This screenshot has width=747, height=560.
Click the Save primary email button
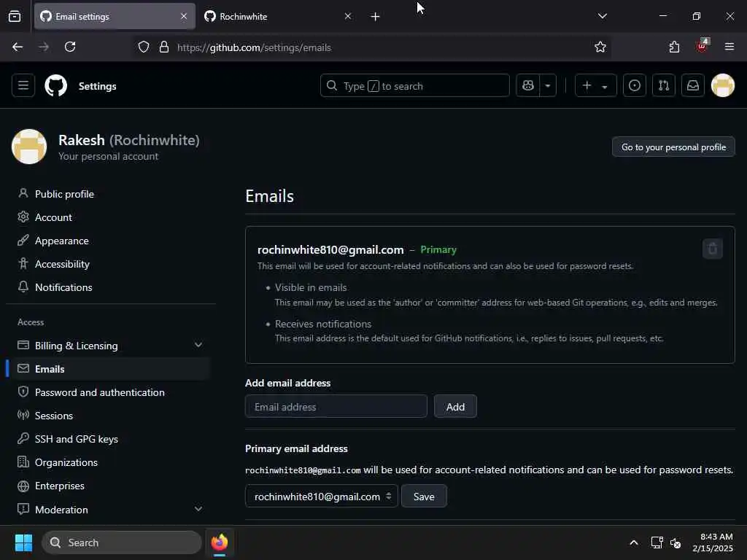(424, 496)
